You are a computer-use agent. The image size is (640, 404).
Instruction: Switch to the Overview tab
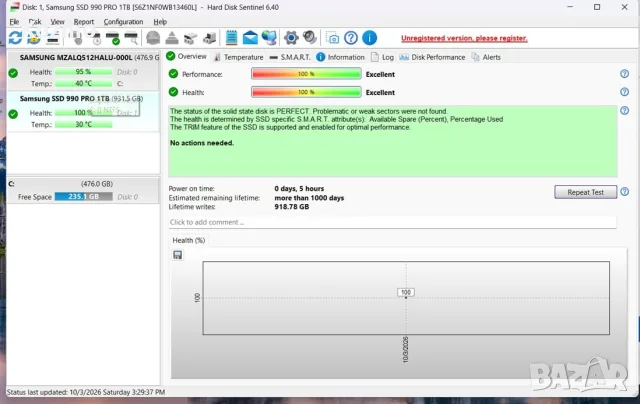tap(187, 57)
